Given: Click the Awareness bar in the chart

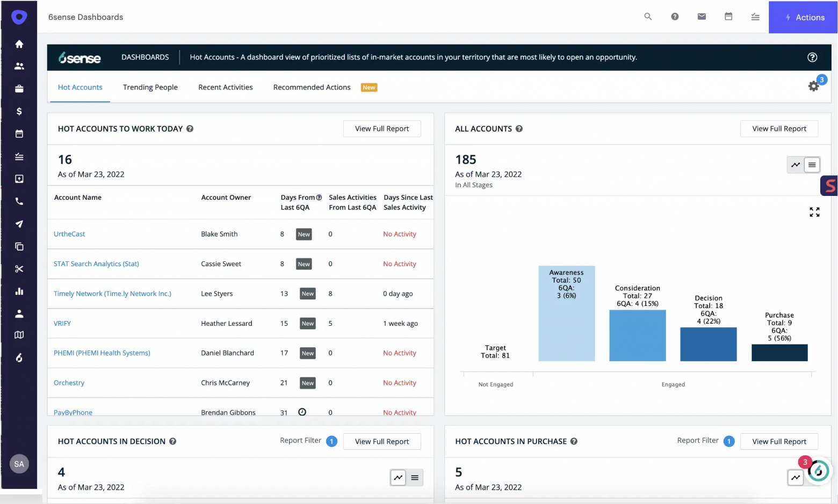Looking at the screenshot, I should click(566, 327).
